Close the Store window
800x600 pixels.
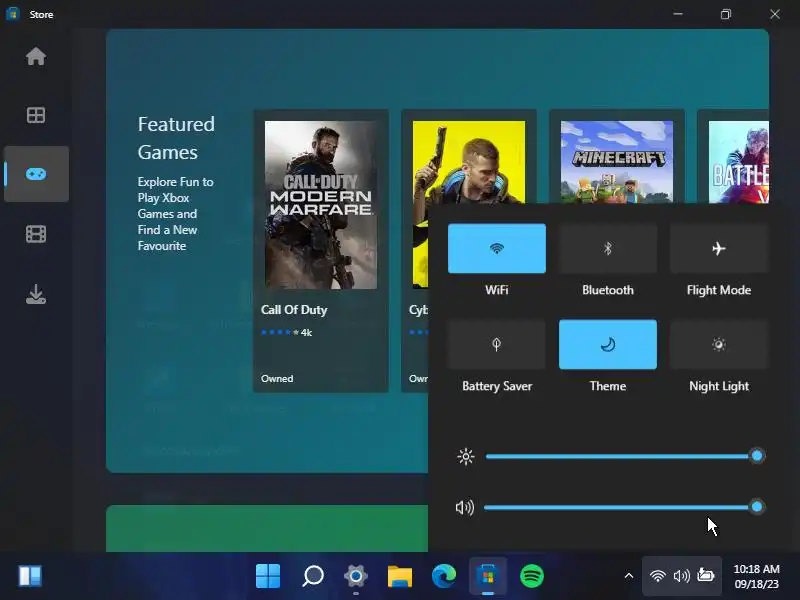point(774,14)
